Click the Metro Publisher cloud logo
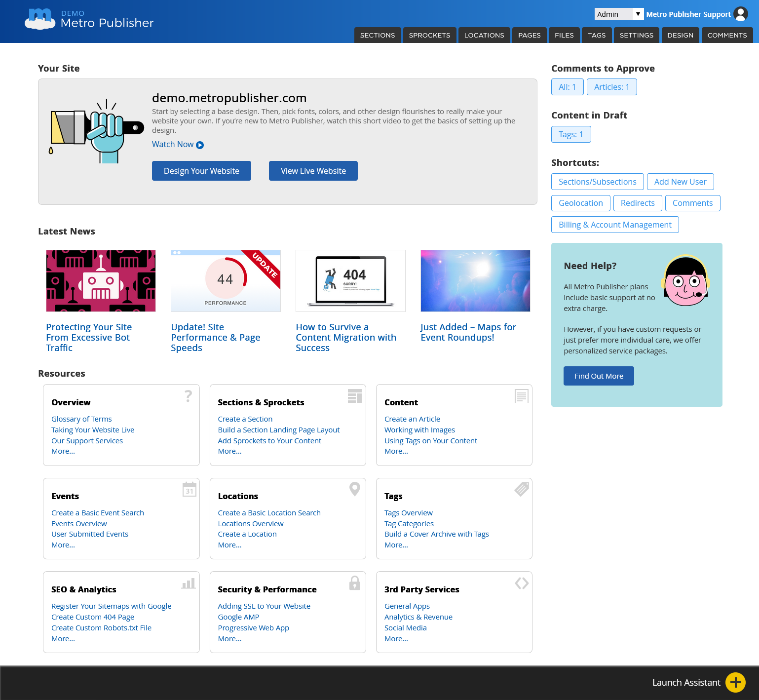Screen dimensions: 759x700 40,19
